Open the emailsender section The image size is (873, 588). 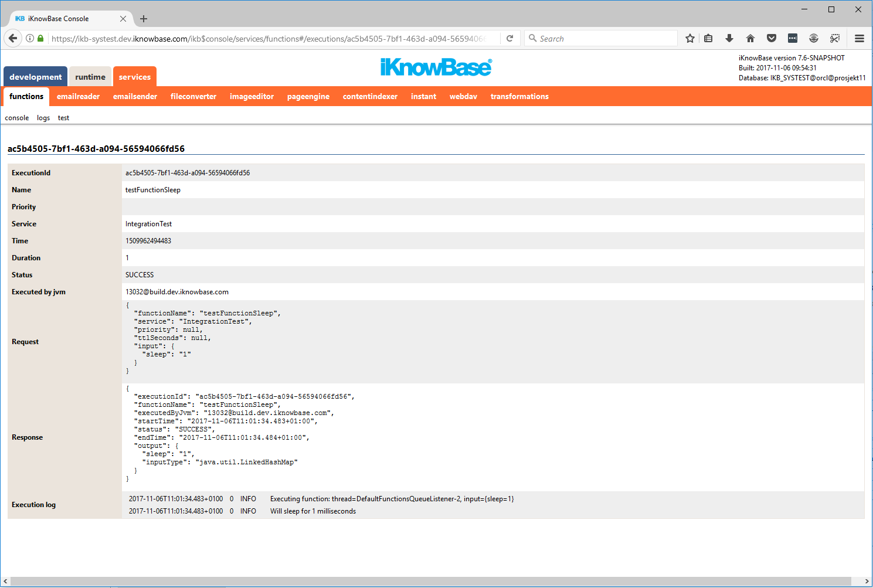tap(135, 97)
